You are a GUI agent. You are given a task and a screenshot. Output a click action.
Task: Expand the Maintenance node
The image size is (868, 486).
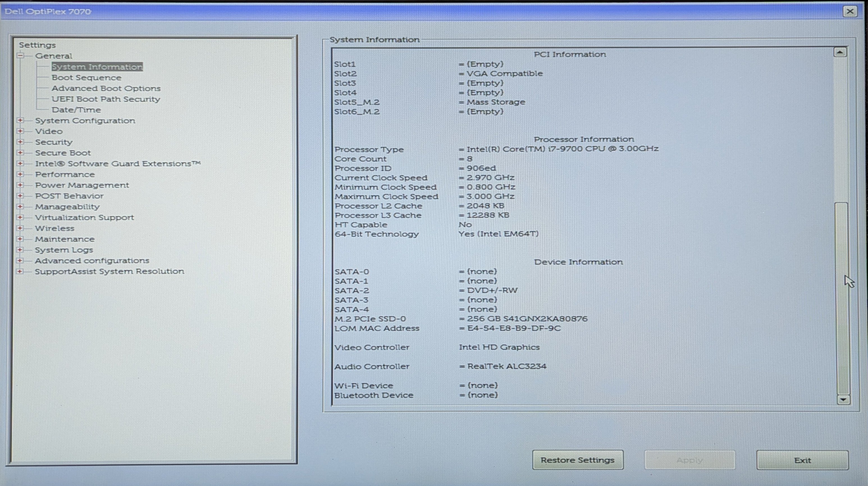tap(20, 239)
